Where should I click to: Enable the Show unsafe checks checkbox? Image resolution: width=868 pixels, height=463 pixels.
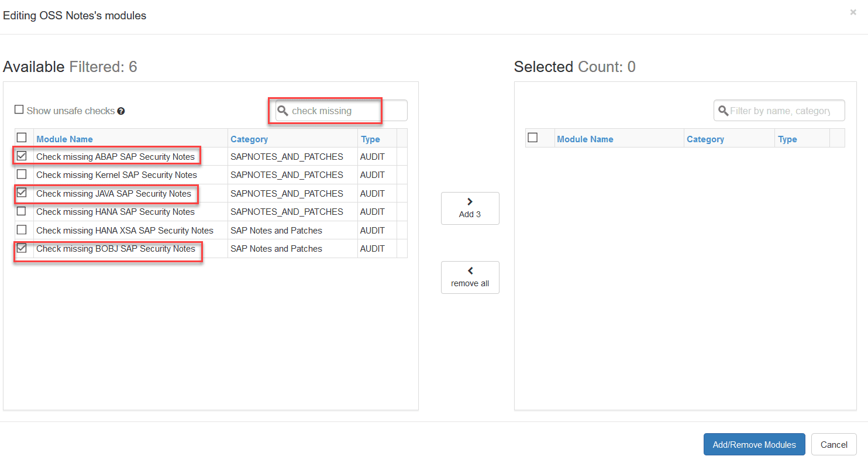[x=19, y=110]
